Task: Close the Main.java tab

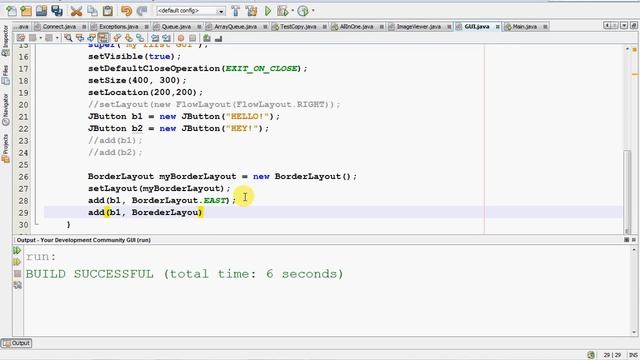Action: tap(545, 27)
